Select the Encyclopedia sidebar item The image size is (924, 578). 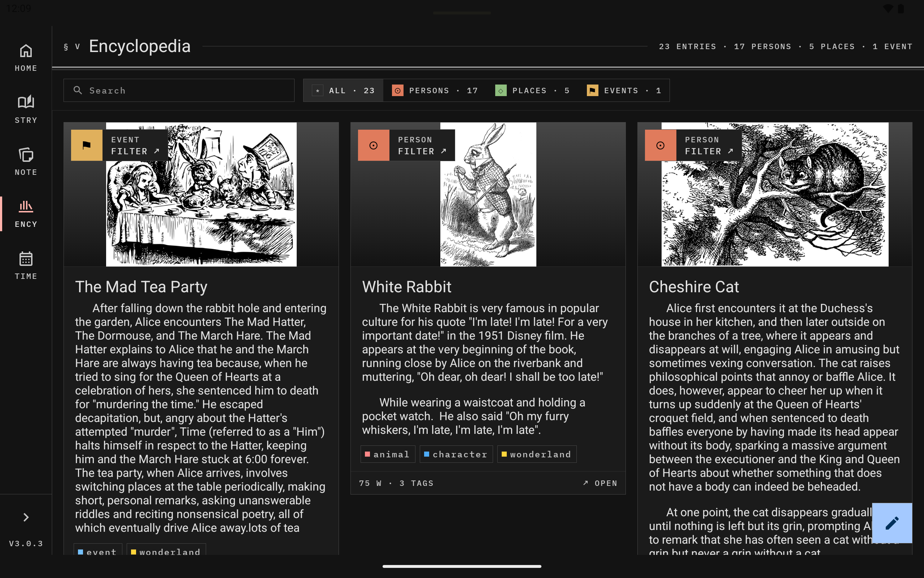tap(26, 214)
